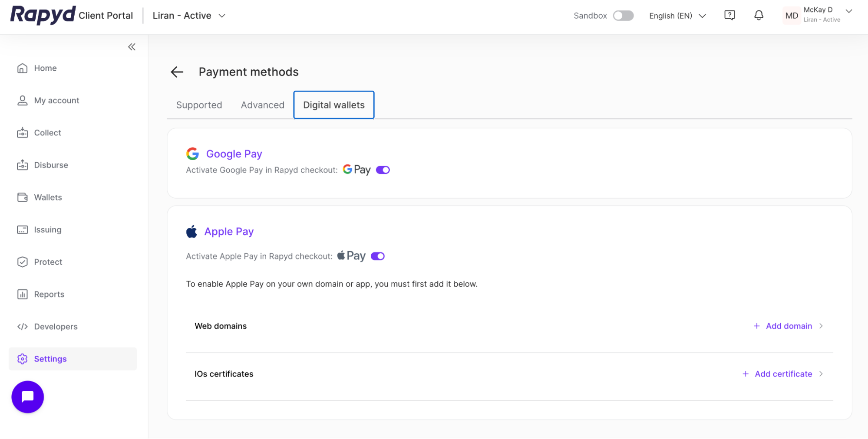The image size is (868, 439).
Task: Switch to the Advanced tab
Action: [x=262, y=105]
